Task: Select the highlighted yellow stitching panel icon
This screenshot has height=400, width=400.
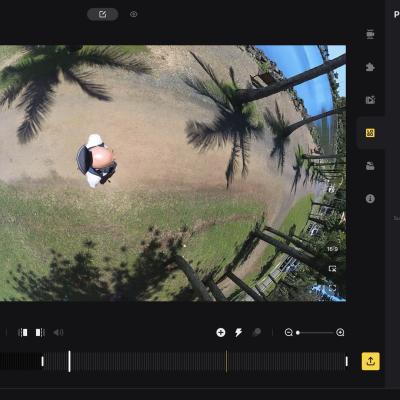Action: pyautogui.click(x=370, y=133)
